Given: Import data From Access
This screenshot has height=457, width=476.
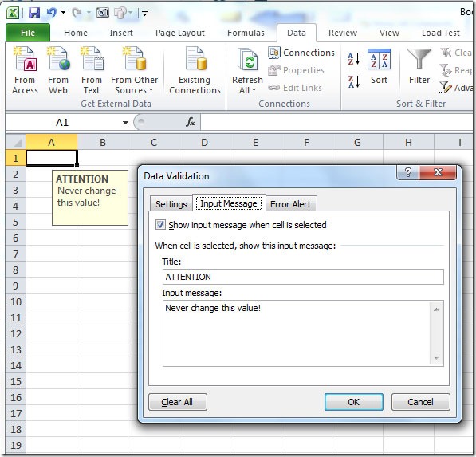Looking at the screenshot, I should pos(25,70).
